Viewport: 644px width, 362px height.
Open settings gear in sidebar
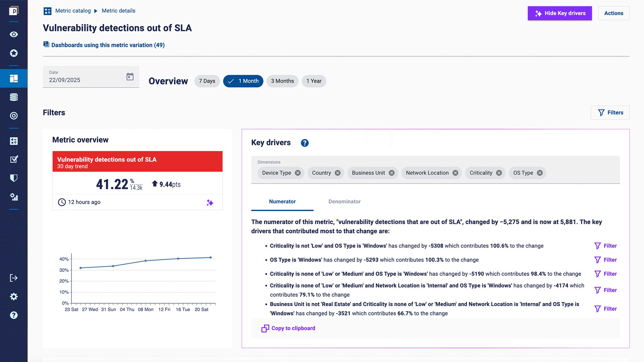point(14,297)
